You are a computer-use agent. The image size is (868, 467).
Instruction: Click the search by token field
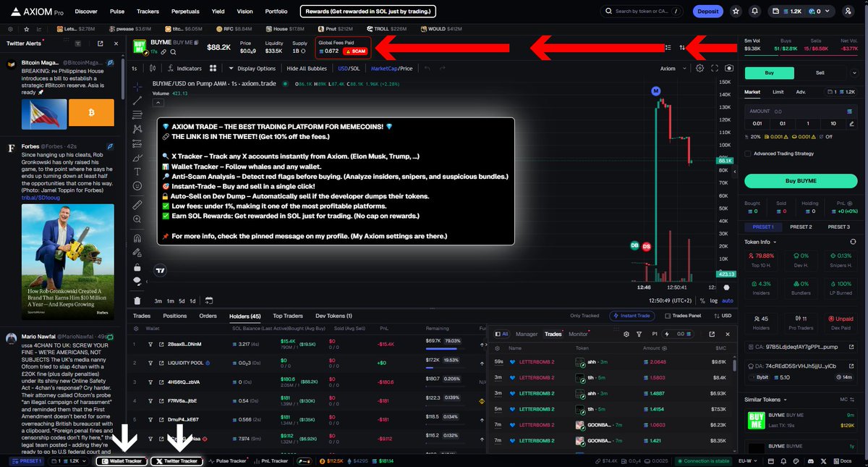(x=642, y=12)
